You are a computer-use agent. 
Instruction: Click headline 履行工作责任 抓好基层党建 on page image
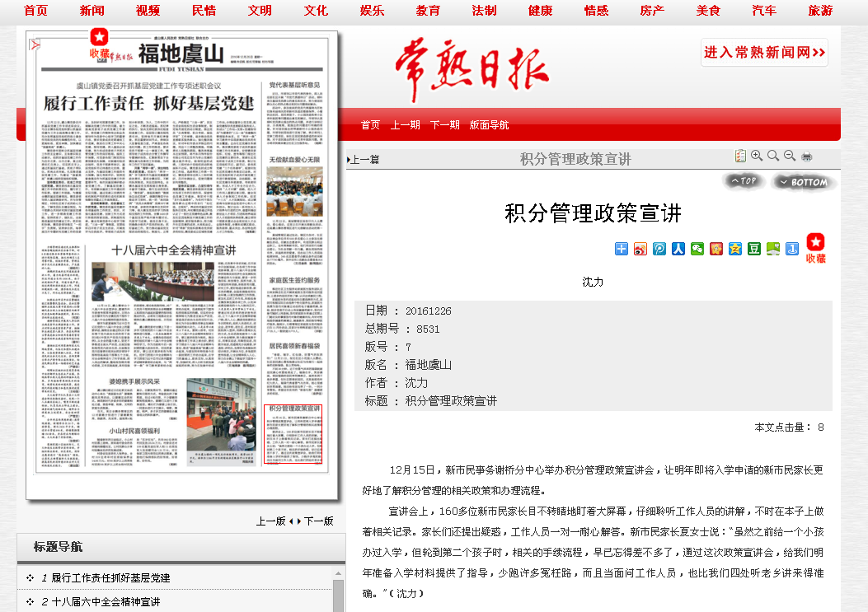tap(149, 104)
